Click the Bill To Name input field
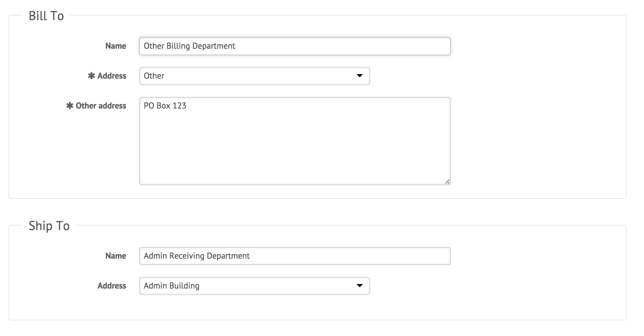Viewport: 644px width, 336px height. [295, 46]
